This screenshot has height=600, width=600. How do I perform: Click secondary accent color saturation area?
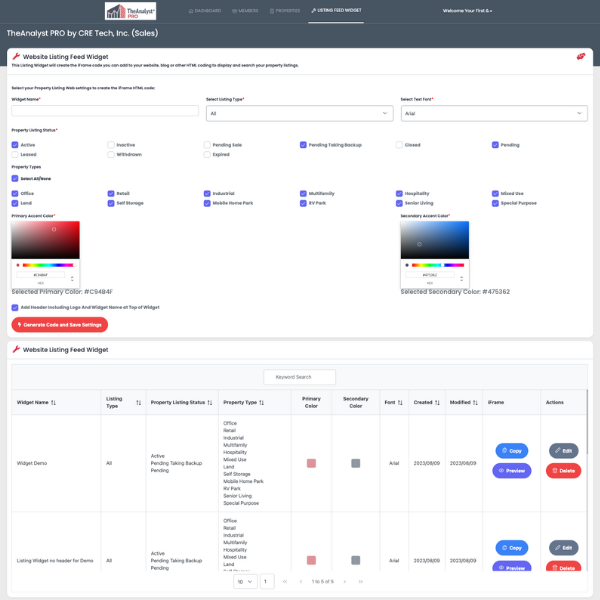pyautogui.click(x=435, y=240)
